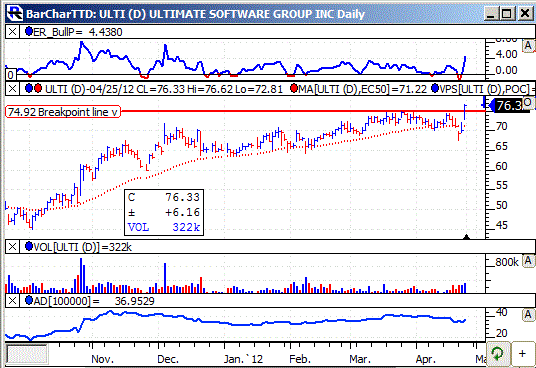Click the gray scroll box at bottom left

27,354
